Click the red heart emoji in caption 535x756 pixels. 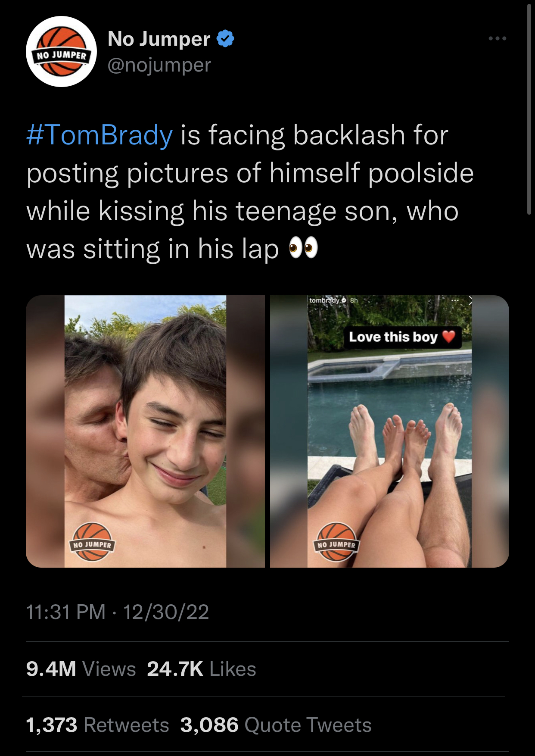449,336
